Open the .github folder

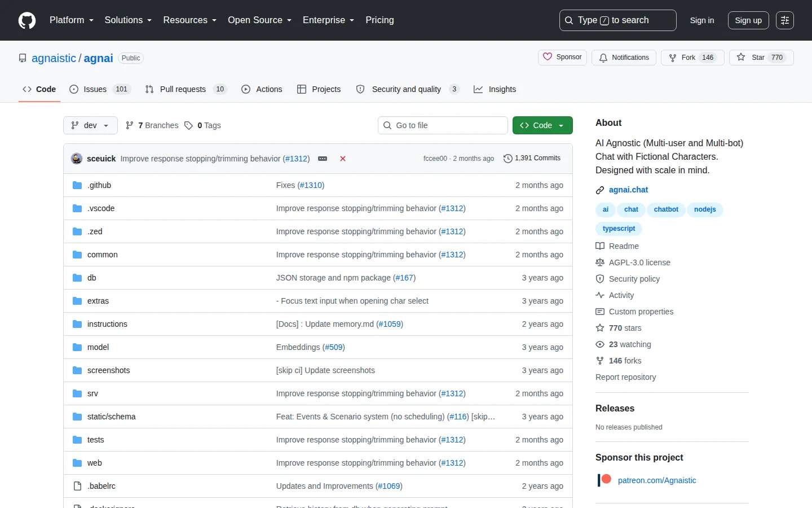[x=99, y=185]
